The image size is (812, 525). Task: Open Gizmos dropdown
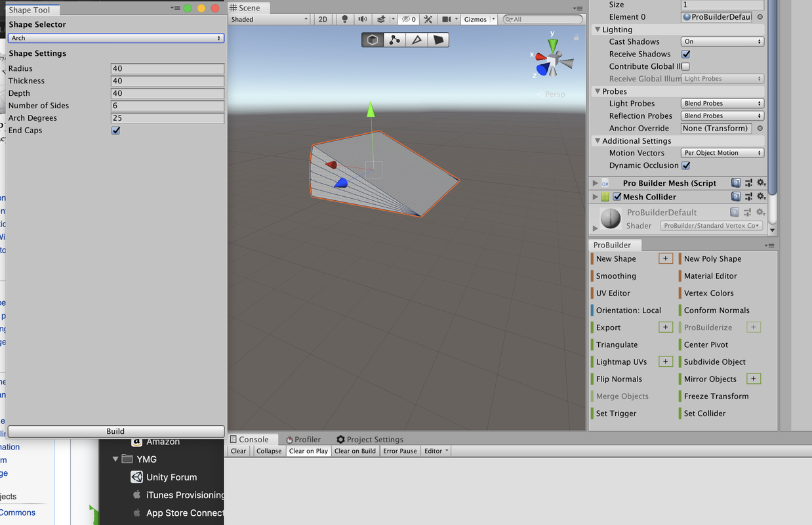[479, 19]
